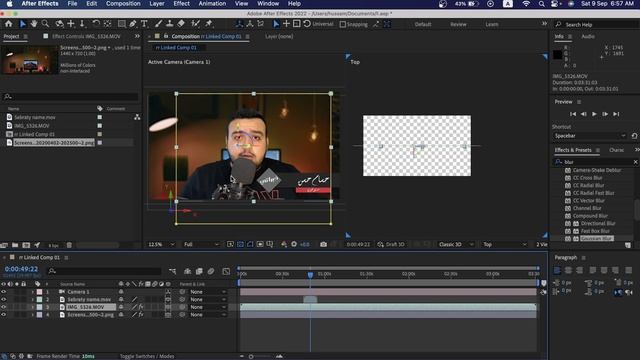Click the timeline playhead time indicator
Screen dimensions: 640x360
[x=310, y=275]
